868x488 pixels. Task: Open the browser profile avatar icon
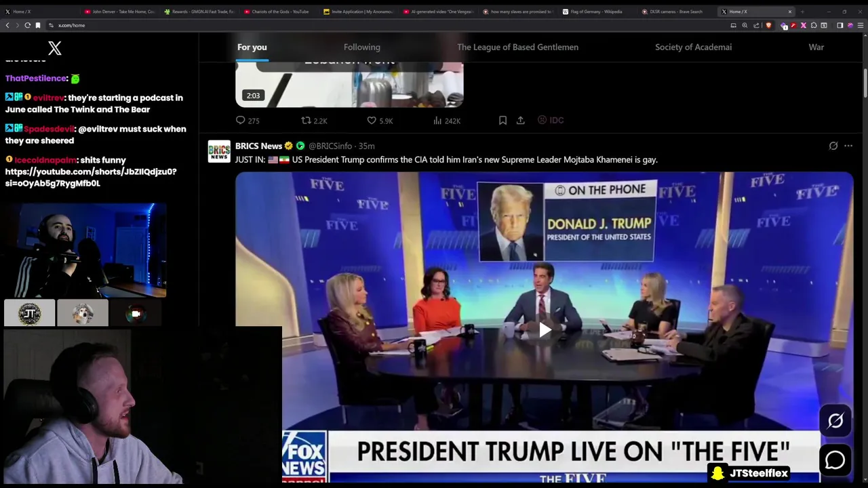pos(850,25)
